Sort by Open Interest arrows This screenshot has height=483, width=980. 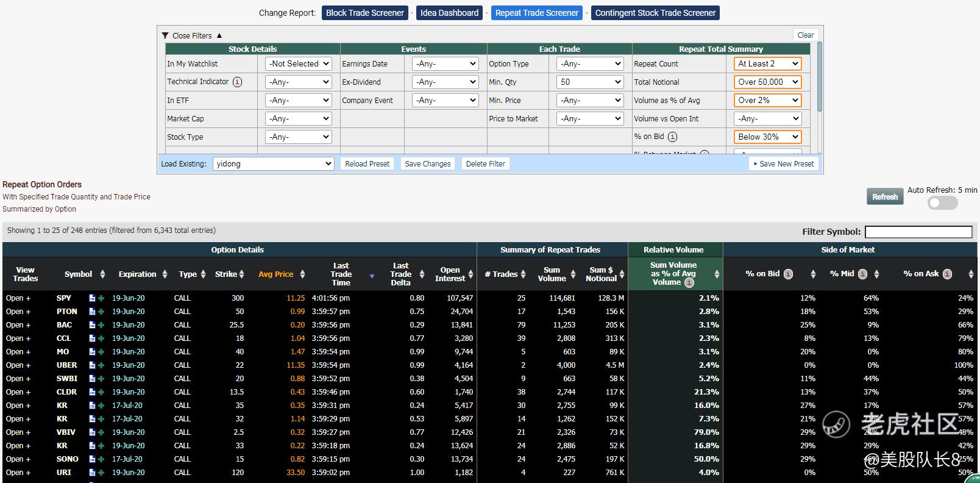[470, 274]
